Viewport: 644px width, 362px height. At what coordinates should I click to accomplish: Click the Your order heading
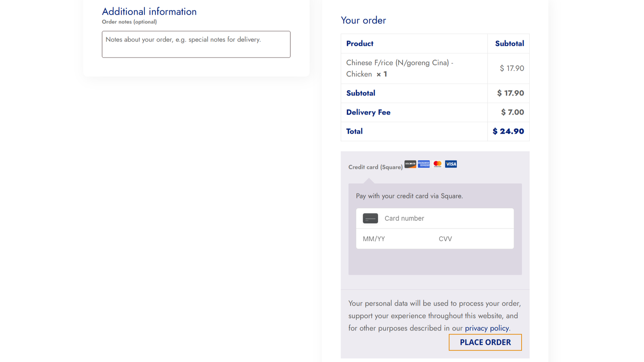tap(363, 20)
